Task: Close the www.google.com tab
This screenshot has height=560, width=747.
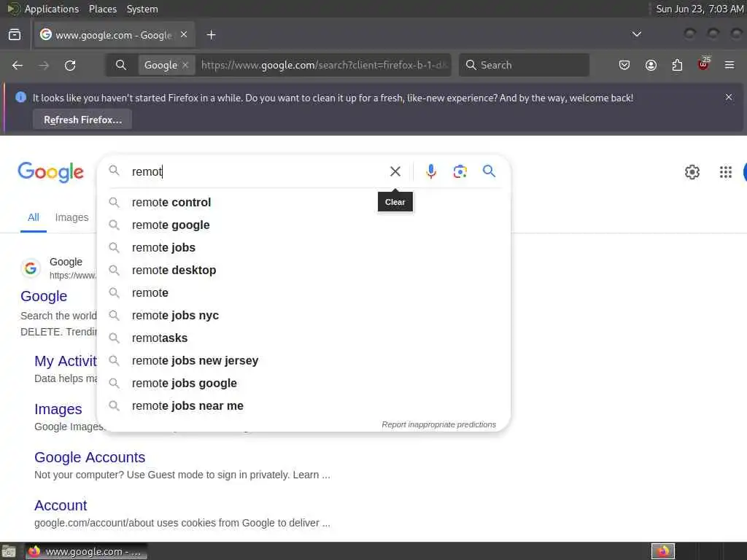Action: (x=184, y=35)
